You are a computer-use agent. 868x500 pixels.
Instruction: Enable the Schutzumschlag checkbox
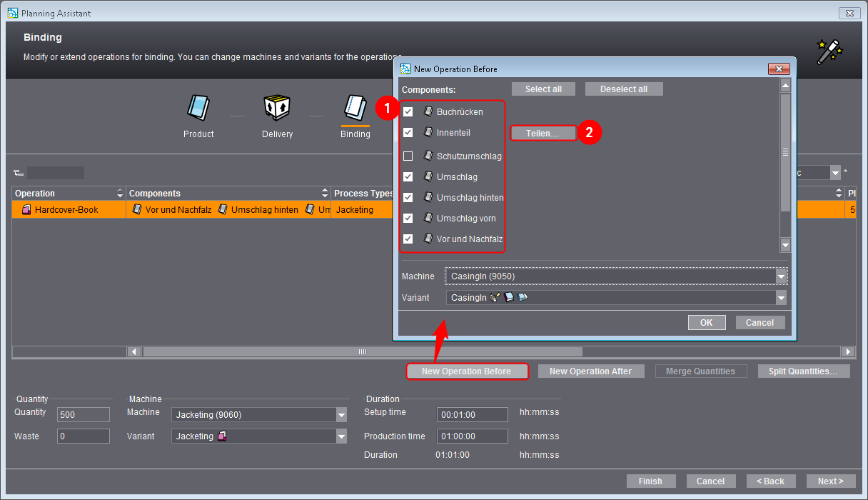(408, 156)
